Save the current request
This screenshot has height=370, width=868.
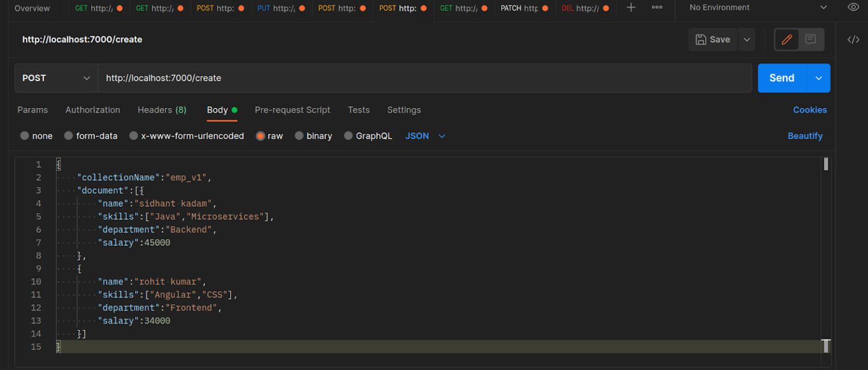[713, 39]
